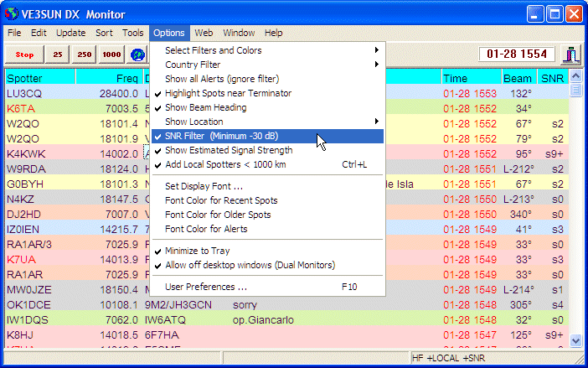
Task: Sort by the Spotter column header
Action: click(x=39, y=78)
